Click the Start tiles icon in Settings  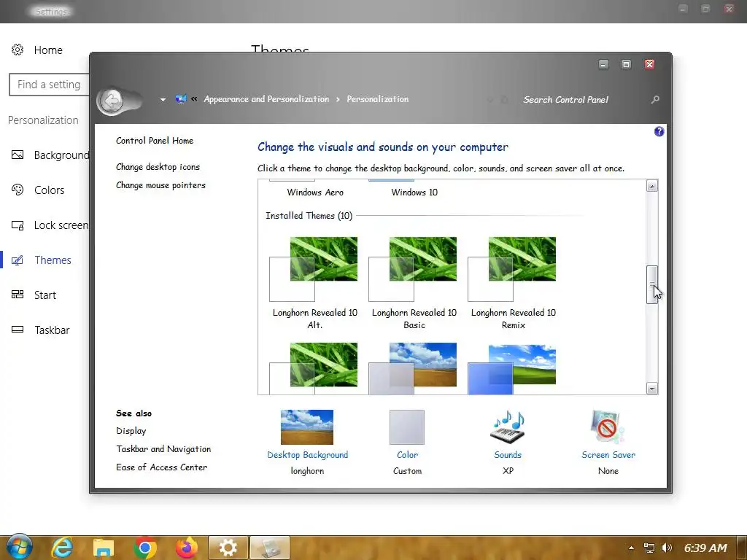pos(18,295)
